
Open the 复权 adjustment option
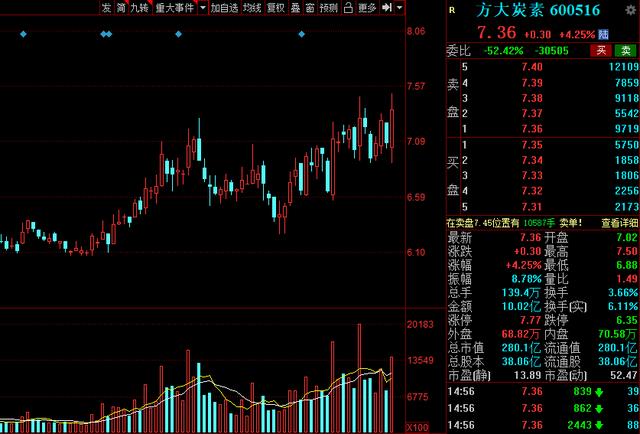[276, 7]
